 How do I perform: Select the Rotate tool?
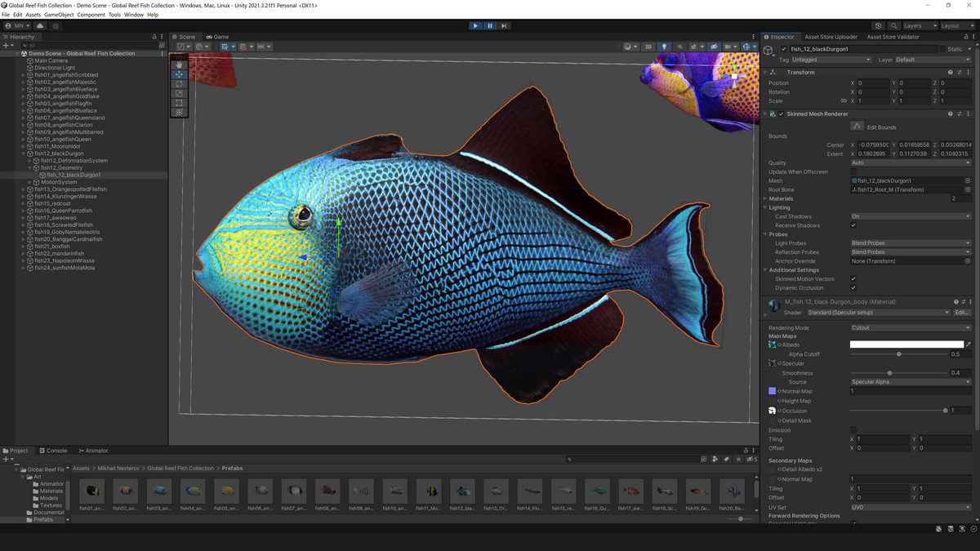(178, 84)
